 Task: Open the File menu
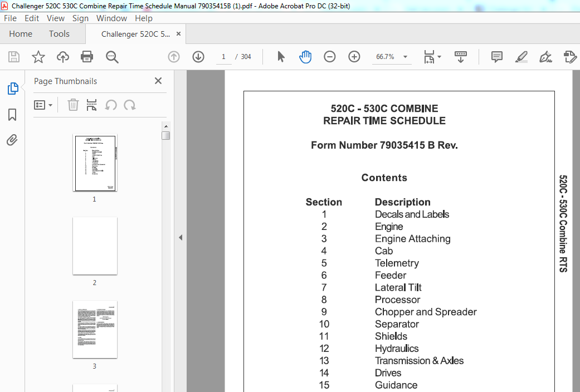(10, 18)
